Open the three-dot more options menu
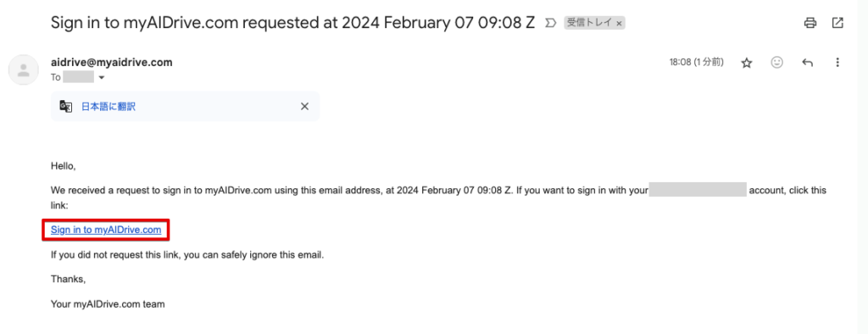868x334 pixels. coord(837,63)
